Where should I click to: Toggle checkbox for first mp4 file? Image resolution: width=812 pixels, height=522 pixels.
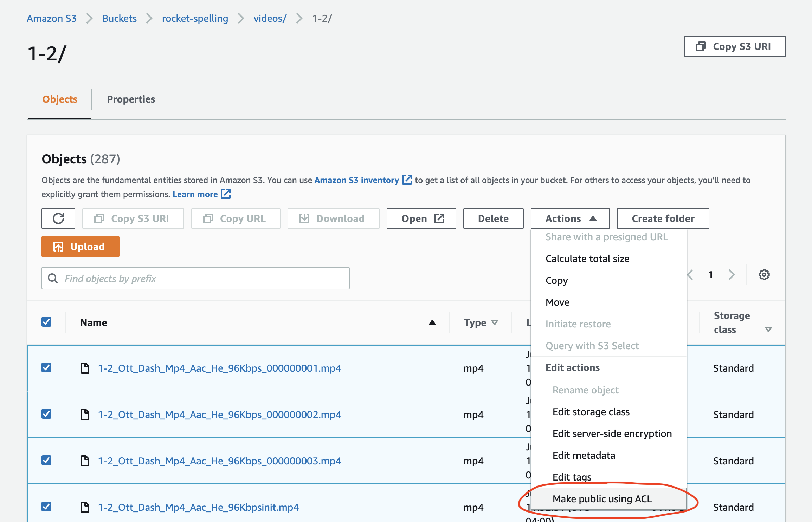coord(46,368)
